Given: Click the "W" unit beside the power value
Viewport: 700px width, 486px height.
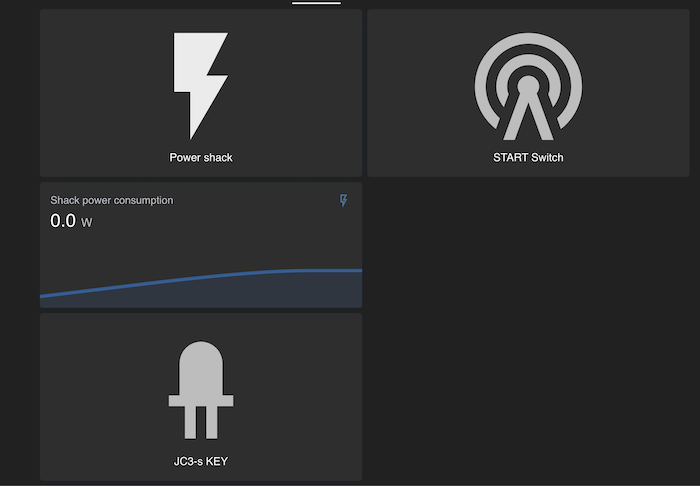Looking at the screenshot, I should pyautogui.click(x=87, y=222).
